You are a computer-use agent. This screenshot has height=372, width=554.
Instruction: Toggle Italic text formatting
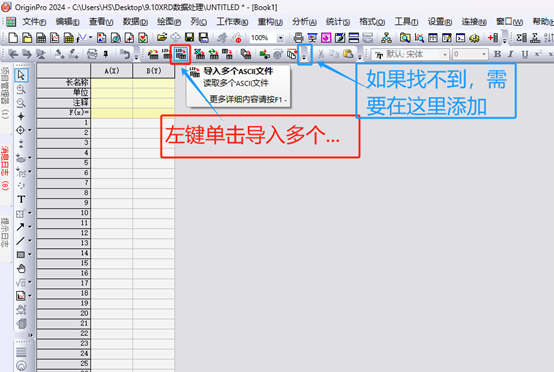511,54
